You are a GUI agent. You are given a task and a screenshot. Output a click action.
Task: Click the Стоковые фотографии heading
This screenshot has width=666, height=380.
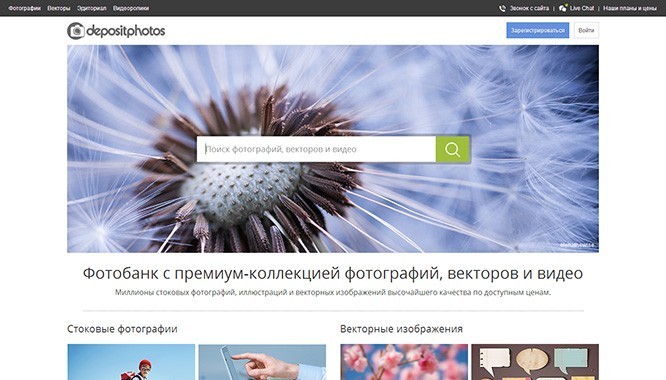coord(122,329)
